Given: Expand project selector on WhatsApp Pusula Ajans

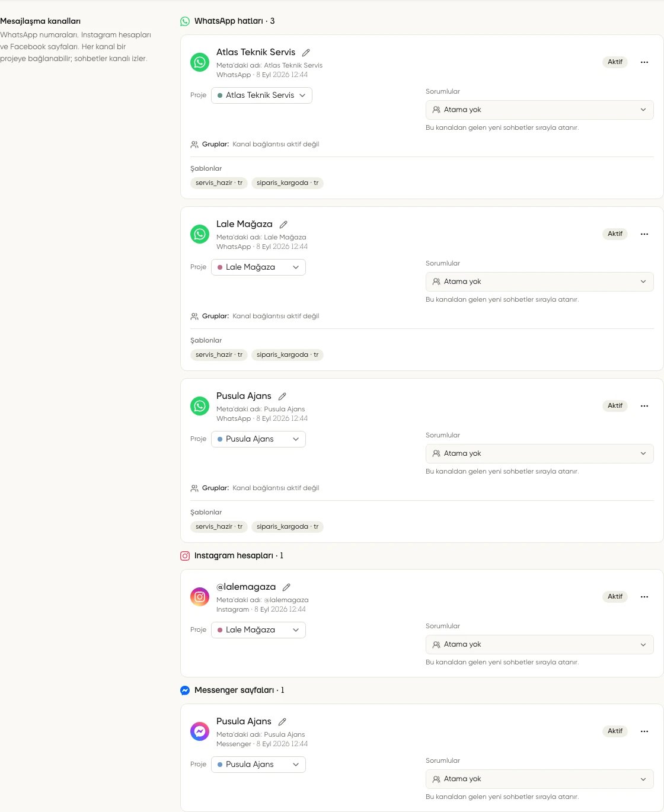Looking at the screenshot, I should click(x=258, y=439).
